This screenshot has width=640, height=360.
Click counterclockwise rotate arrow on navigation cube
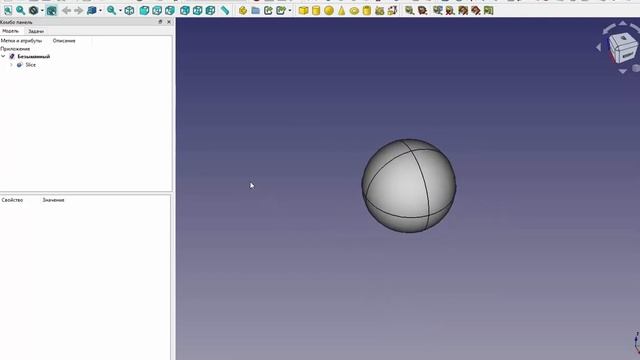click(x=609, y=29)
